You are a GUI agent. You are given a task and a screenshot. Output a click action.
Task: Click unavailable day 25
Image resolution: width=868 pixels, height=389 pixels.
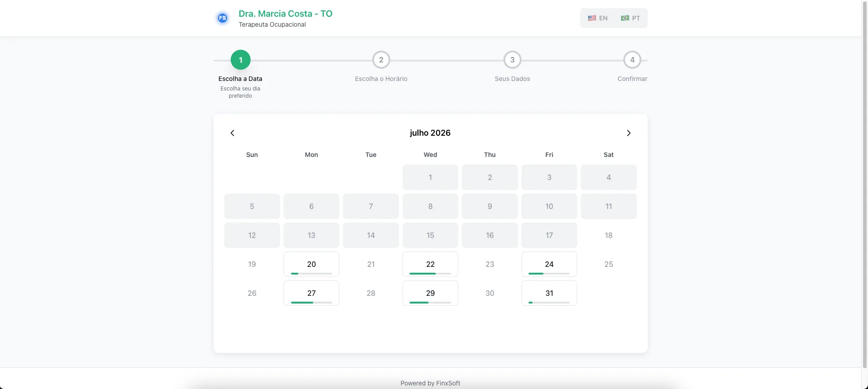pyautogui.click(x=609, y=264)
